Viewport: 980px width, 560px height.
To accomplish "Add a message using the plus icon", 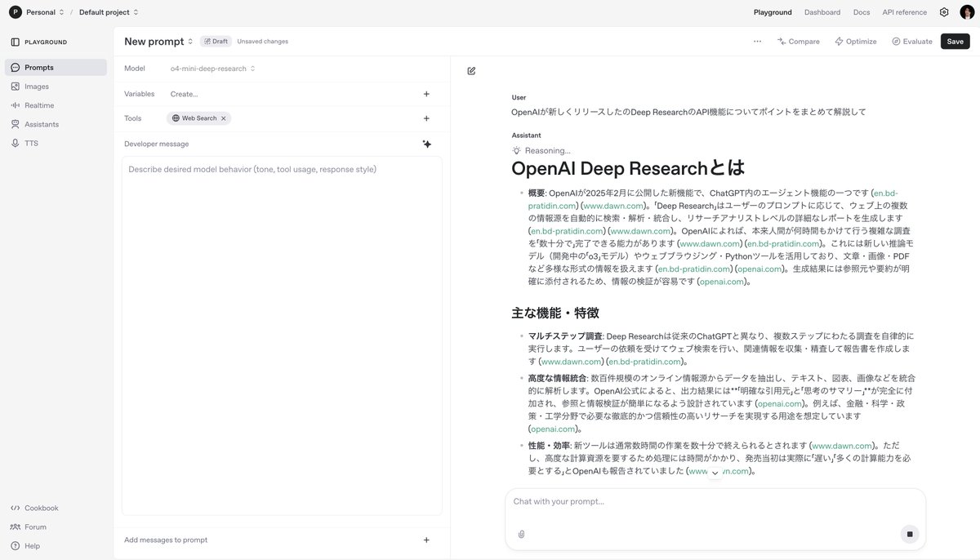I will (x=426, y=540).
